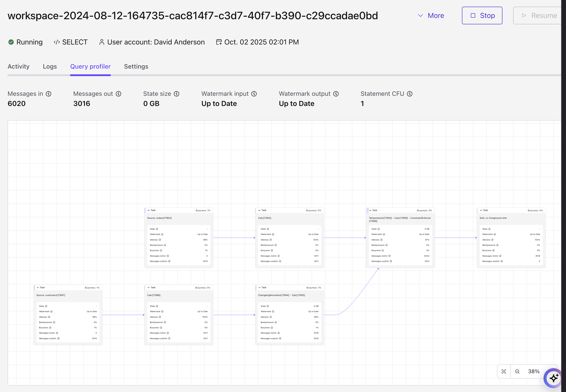Go to the Settings tab
This screenshot has width=566, height=392.
coord(136,67)
